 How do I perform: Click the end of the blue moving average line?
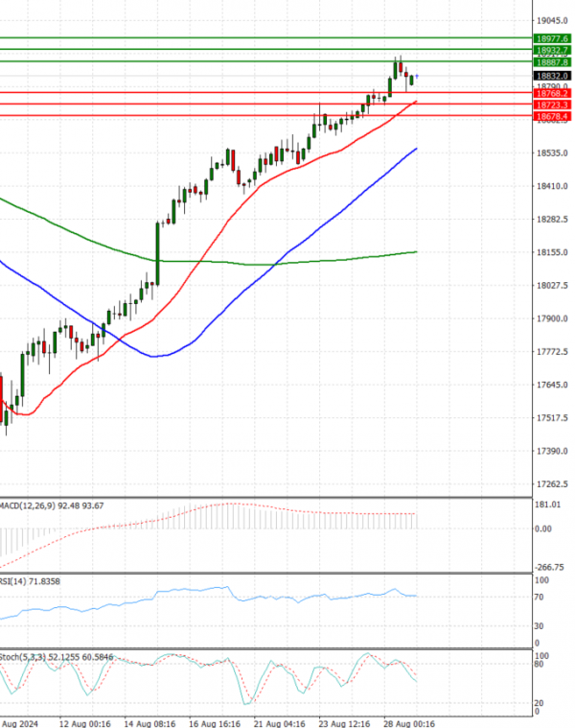416,149
